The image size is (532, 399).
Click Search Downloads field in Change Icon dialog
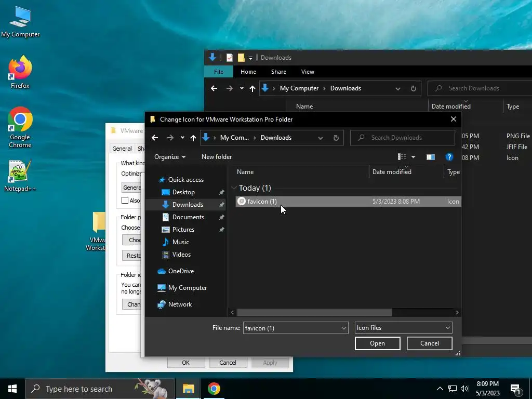(x=403, y=138)
